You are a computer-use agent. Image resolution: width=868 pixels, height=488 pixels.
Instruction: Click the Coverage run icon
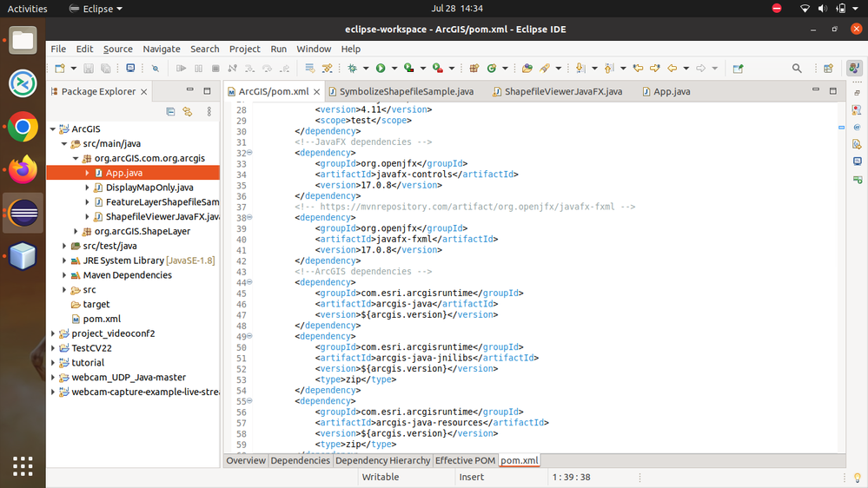(409, 68)
